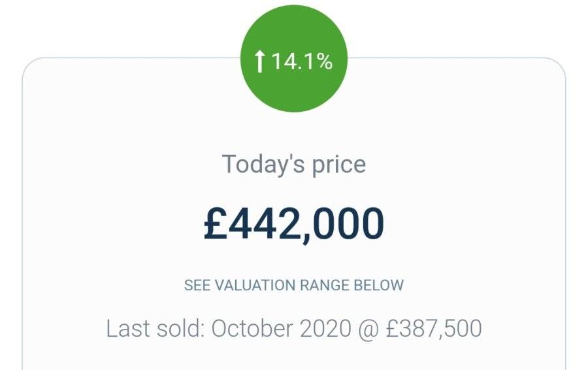This screenshot has height=370, width=588.
Task: Select the October 2020 sale date
Action: [x=281, y=328]
